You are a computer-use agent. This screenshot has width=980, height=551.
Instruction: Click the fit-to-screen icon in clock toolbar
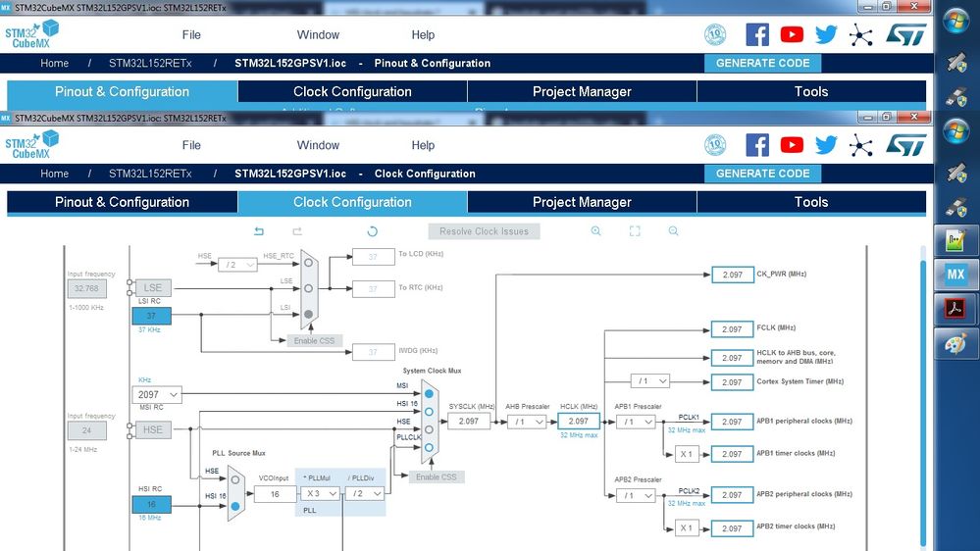pos(635,231)
